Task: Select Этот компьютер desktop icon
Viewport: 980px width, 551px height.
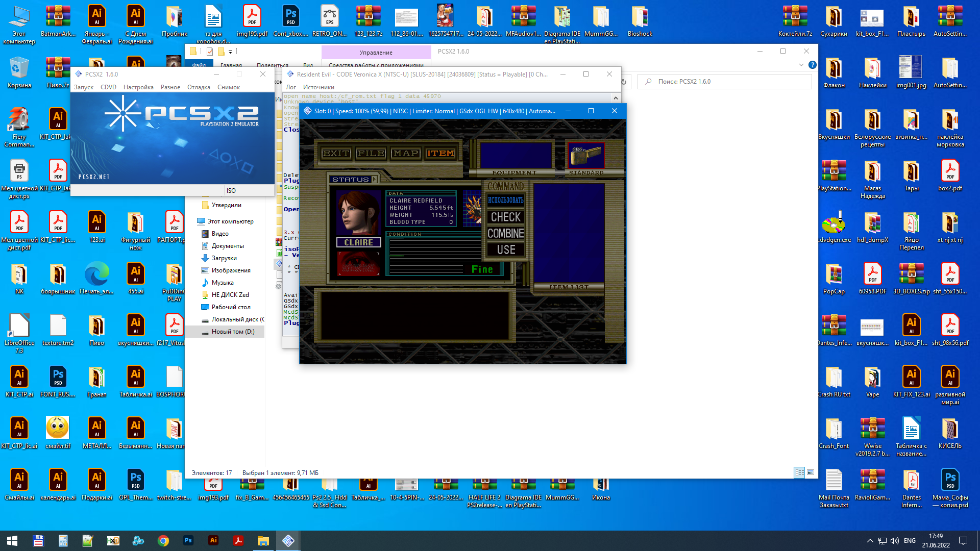Action: (19, 25)
